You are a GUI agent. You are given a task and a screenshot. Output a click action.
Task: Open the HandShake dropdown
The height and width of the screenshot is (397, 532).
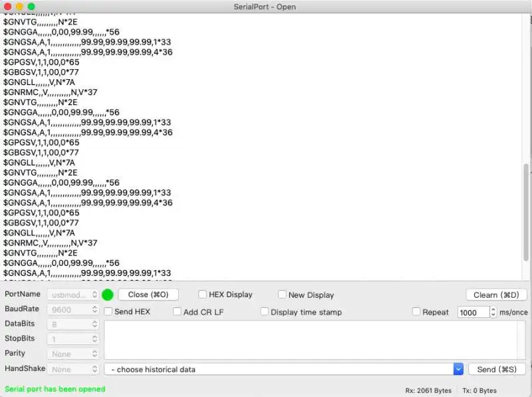click(x=73, y=369)
